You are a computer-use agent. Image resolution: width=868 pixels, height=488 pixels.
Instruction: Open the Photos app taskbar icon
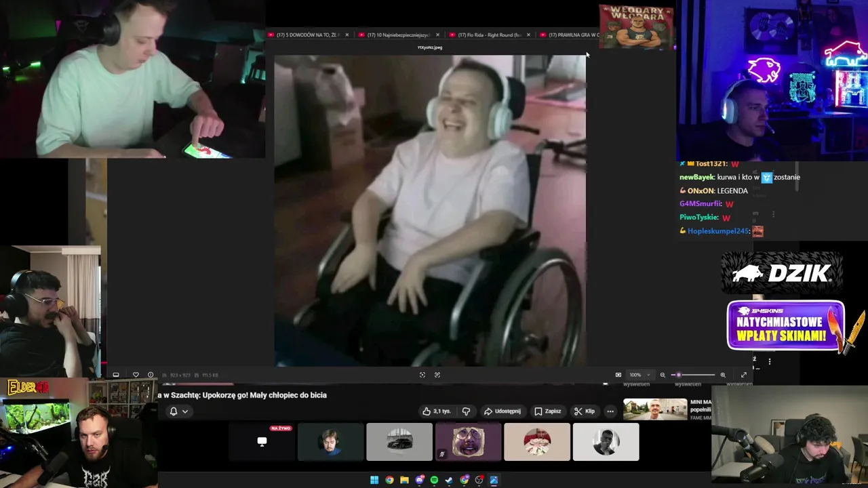click(494, 480)
